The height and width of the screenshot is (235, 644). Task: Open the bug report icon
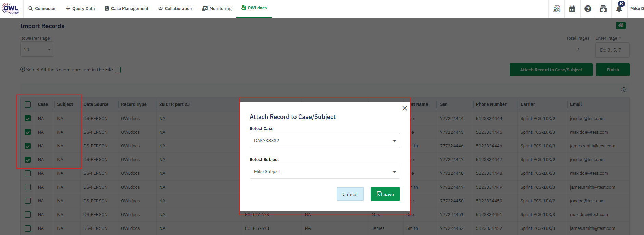tap(603, 9)
